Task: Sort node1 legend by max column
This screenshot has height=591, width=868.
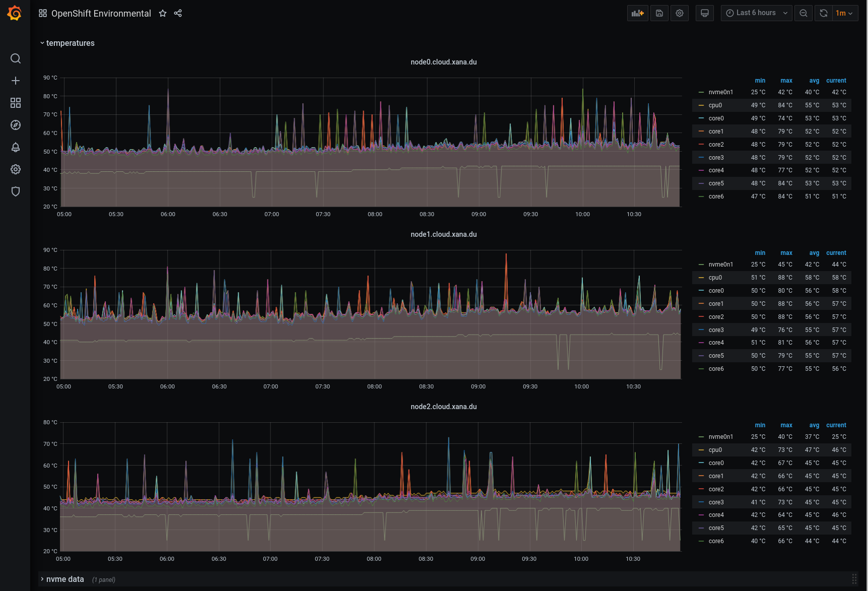Action: (786, 253)
